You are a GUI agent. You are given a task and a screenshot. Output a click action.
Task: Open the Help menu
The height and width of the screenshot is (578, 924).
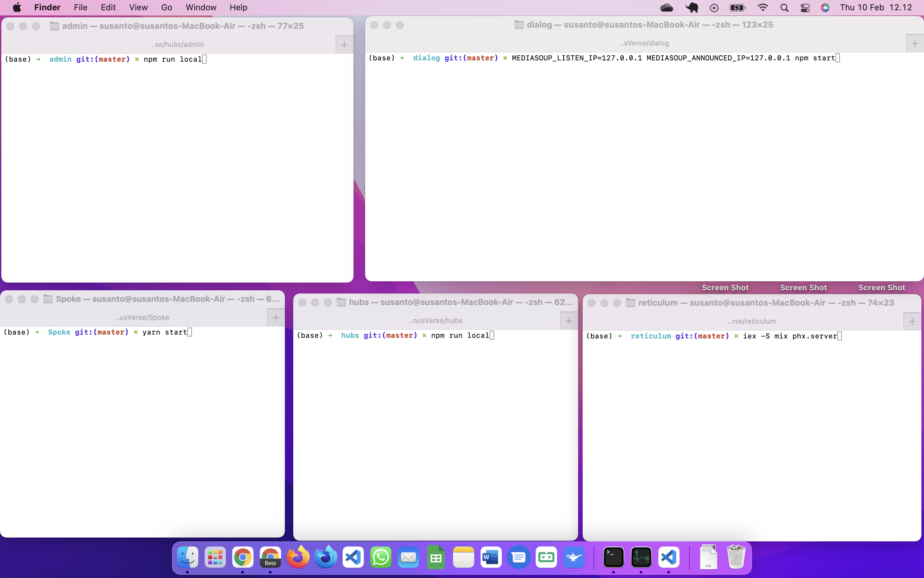point(238,7)
